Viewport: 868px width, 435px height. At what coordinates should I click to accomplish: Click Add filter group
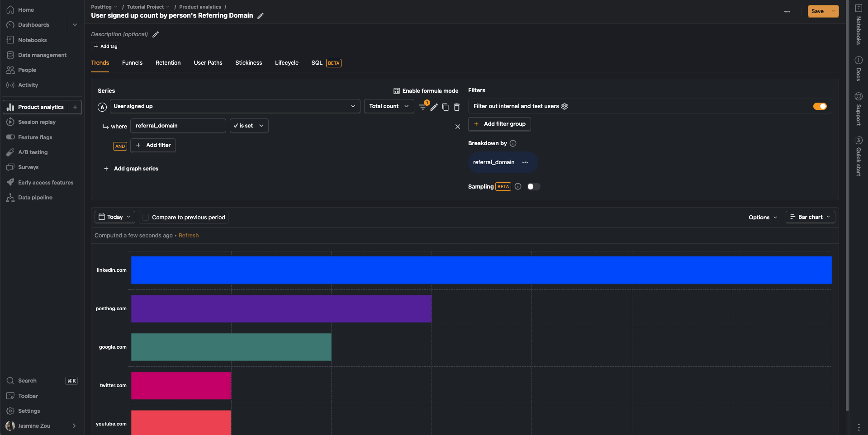tap(500, 124)
